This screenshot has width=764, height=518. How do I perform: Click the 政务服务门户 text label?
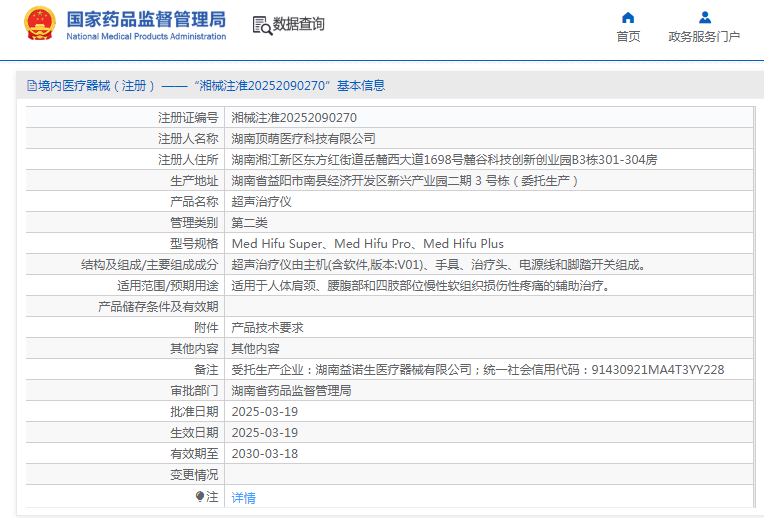704,37
